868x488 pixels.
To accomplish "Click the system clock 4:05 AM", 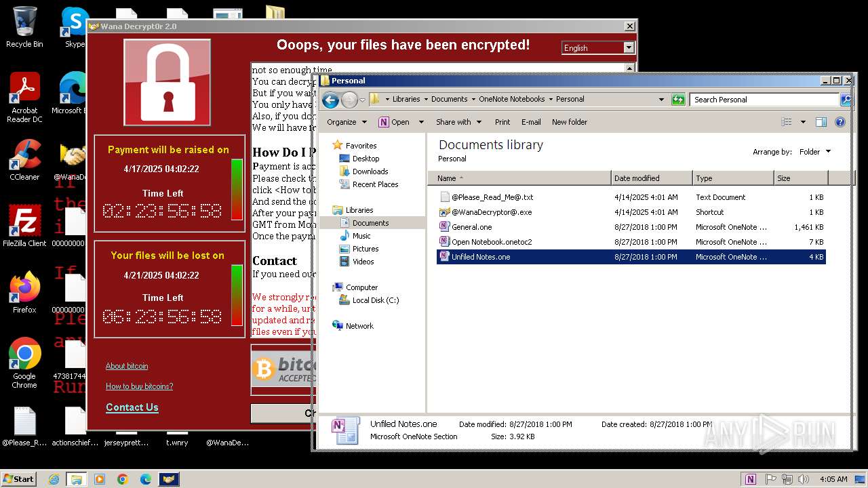I will pyautogui.click(x=833, y=479).
